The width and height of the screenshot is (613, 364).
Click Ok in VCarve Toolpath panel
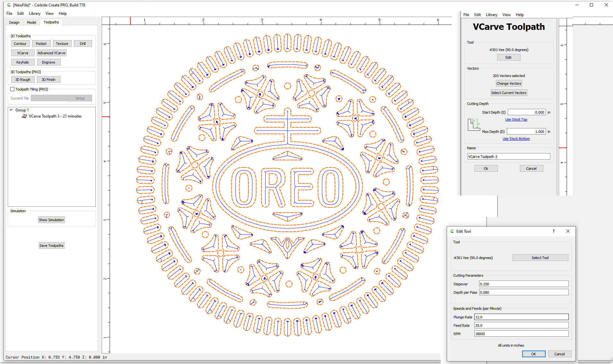[x=486, y=169]
